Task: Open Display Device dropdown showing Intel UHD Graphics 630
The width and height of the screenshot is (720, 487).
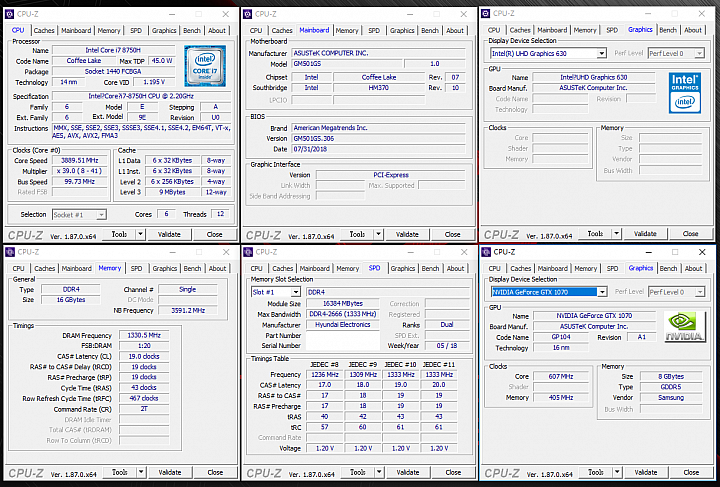Action: click(x=602, y=54)
